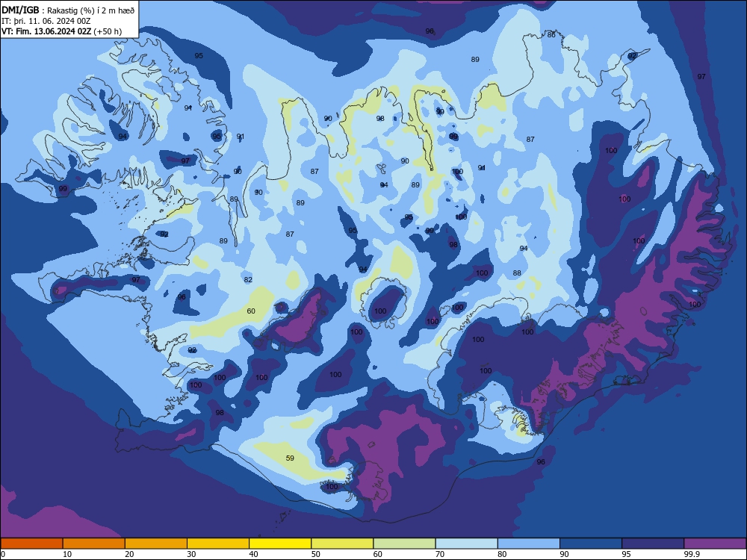Pick the dark indigo 95–99.9 legend swatch

(653, 544)
